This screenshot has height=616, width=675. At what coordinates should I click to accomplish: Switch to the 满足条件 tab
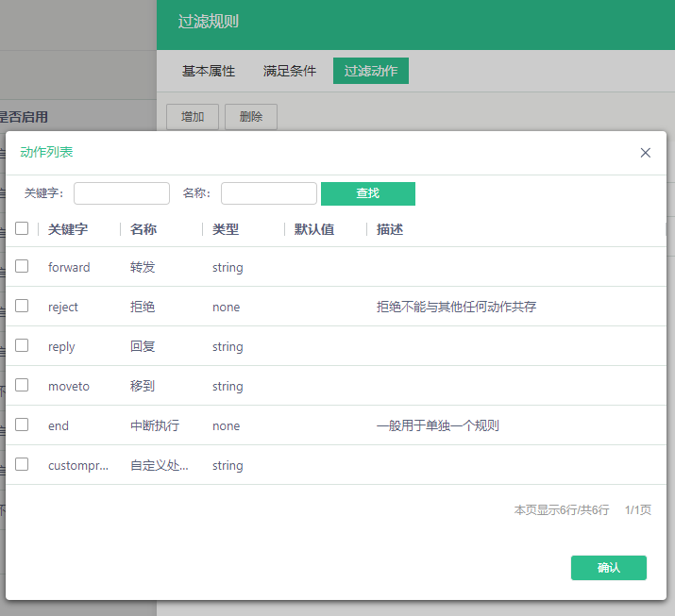[x=289, y=71]
